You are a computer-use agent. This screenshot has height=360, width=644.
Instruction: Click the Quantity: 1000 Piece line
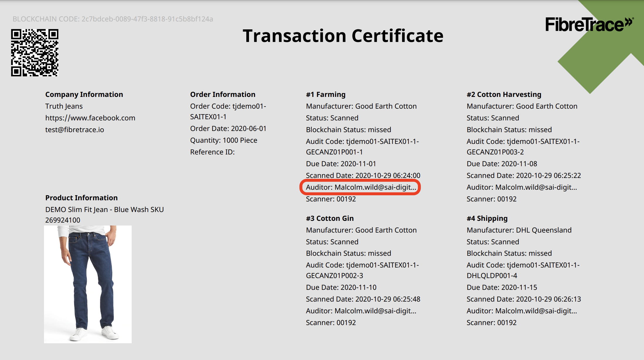click(223, 140)
